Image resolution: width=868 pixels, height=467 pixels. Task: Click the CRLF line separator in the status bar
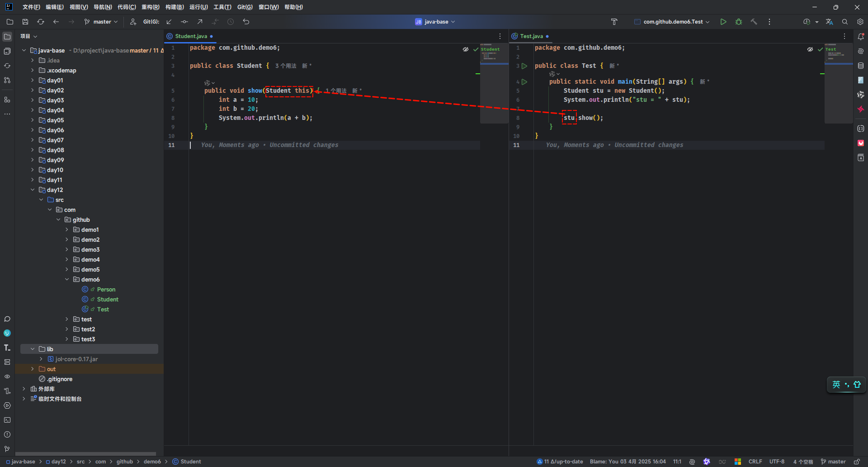coord(755,462)
